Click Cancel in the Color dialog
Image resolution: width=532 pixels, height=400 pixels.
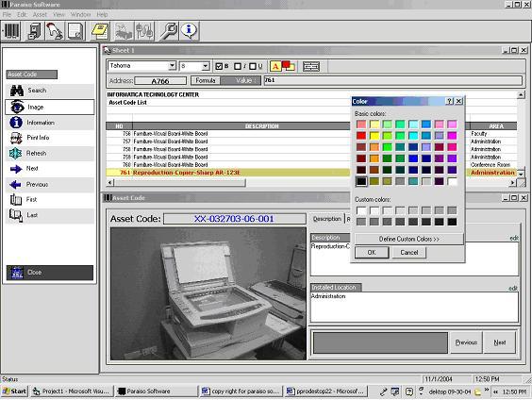coord(408,253)
